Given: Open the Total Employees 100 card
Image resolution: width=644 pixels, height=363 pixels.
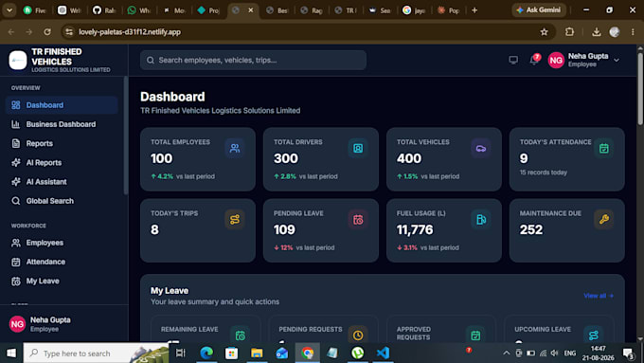Looking at the screenshot, I should click(198, 159).
